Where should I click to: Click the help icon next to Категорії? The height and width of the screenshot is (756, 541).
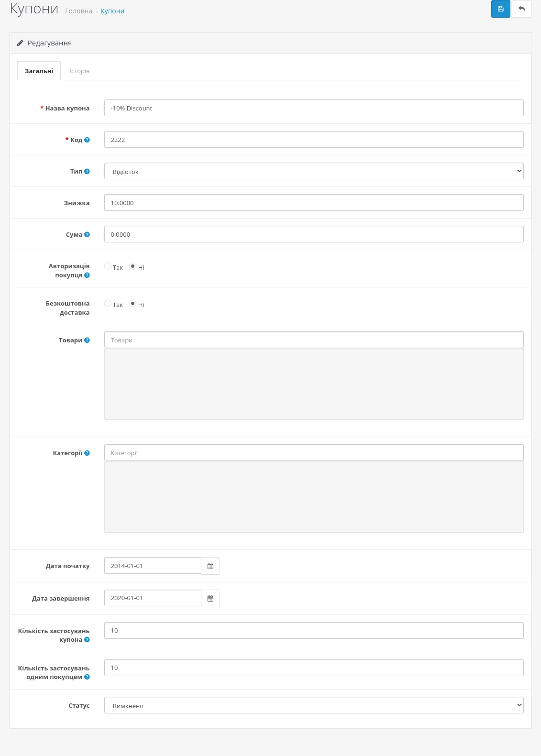[x=87, y=453]
